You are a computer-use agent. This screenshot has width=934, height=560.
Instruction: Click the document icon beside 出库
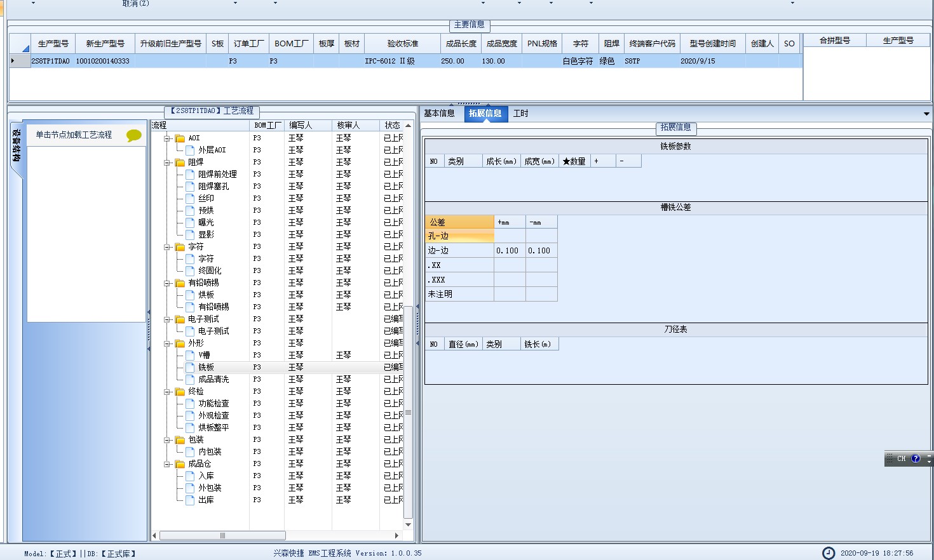[190, 500]
